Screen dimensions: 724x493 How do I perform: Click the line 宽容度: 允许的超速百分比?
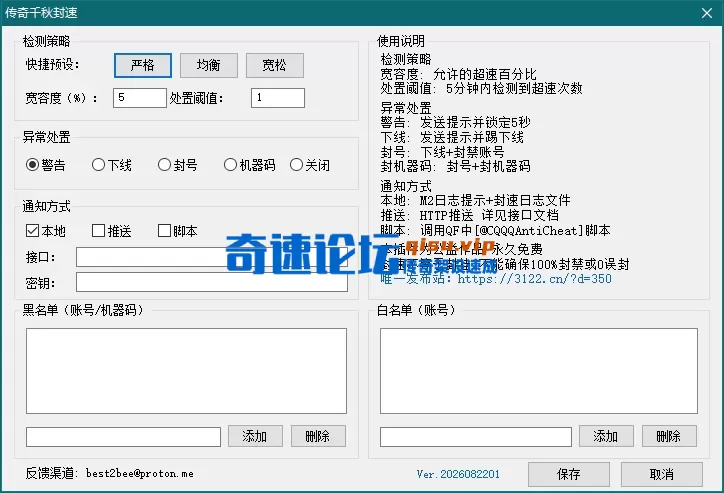(x=459, y=74)
